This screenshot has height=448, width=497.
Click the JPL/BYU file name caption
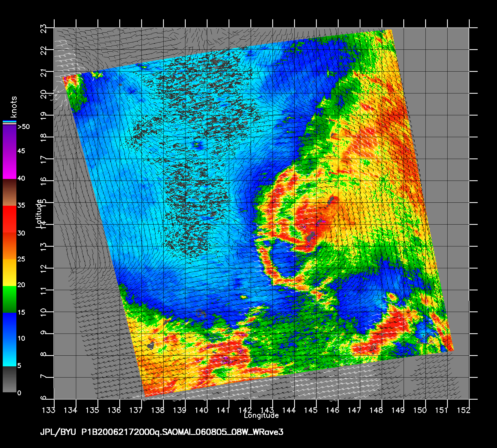[x=162, y=432]
